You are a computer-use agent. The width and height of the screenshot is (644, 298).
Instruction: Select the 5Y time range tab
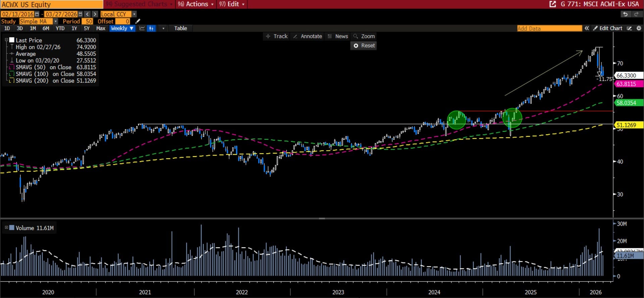87,29
